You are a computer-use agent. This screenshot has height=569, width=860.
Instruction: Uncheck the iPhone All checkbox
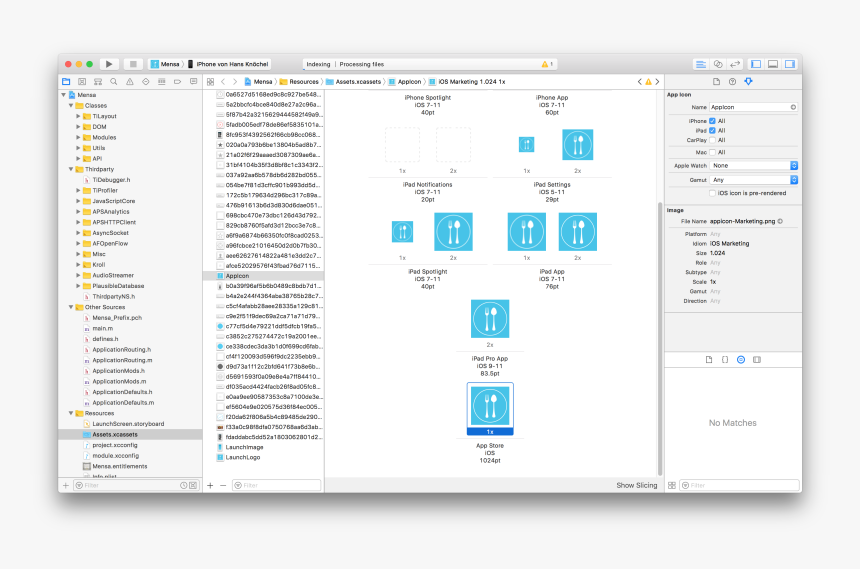pos(712,120)
